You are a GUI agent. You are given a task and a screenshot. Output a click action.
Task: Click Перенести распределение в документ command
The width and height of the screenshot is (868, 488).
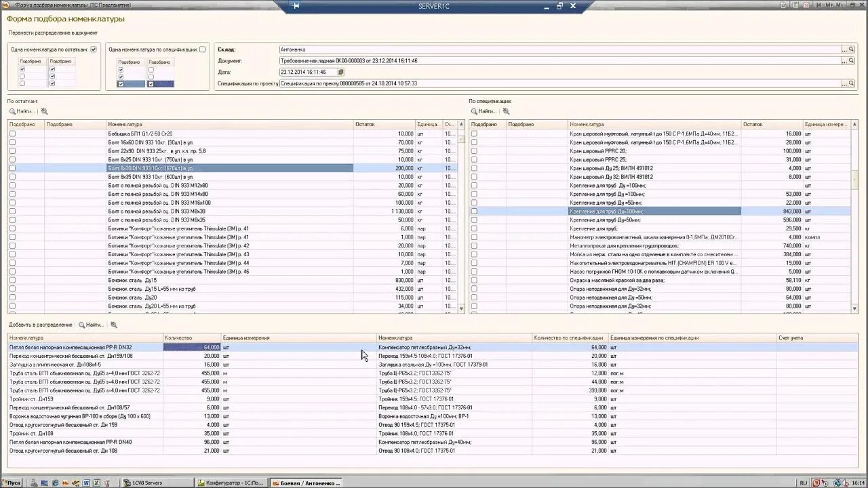click(53, 33)
